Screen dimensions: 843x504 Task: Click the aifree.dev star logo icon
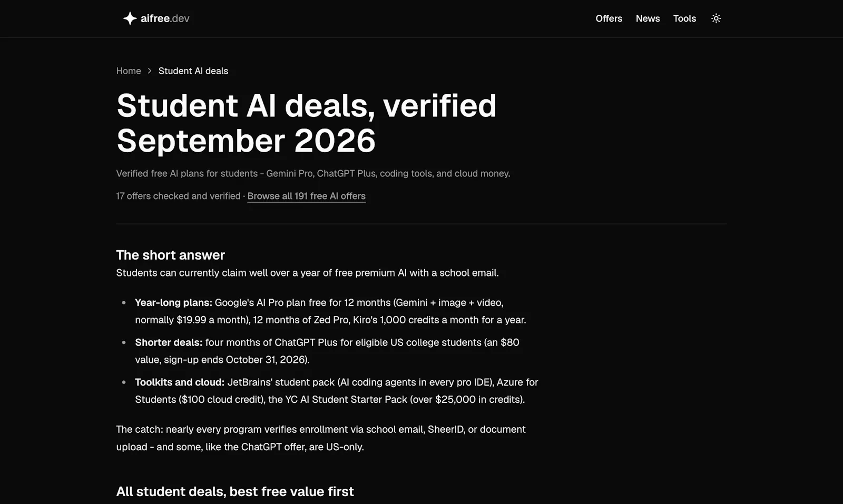tap(130, 18)
